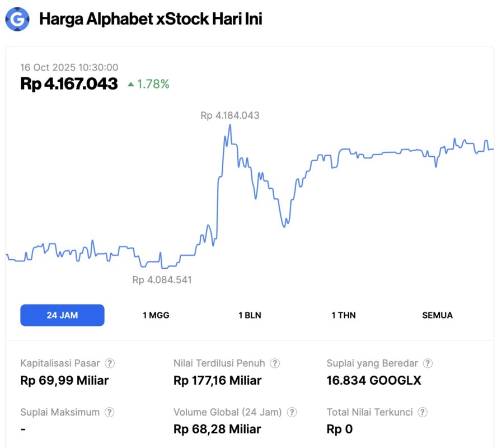Viewport: 497px width, 448px height.
Task: Click the chart peak label Rp 4.184.043
Action: coord(230,115)
